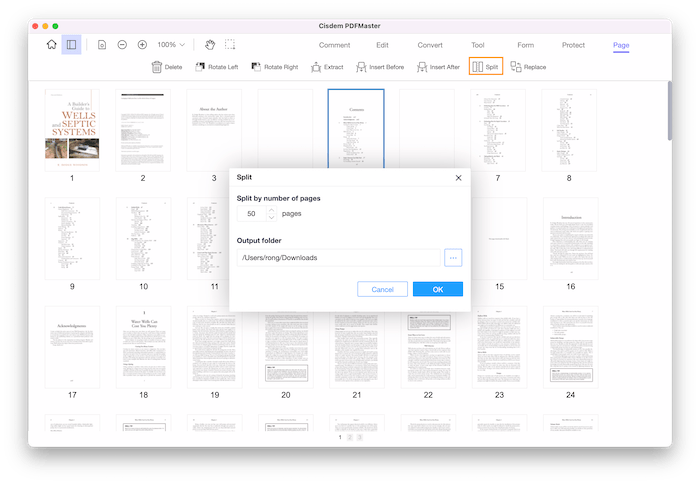Viewport: 700px width, 484px height.
Task: Open the Tool tab
Action: pos(478,45)
